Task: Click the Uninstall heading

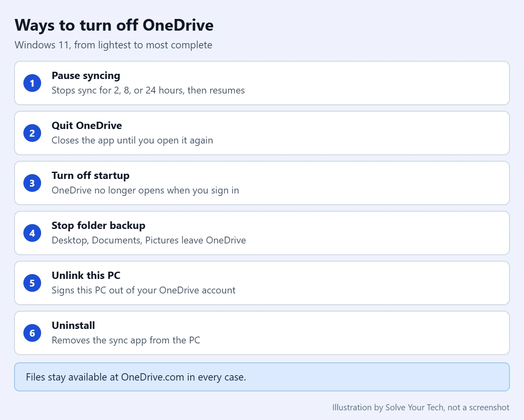Action: (73, 325)
